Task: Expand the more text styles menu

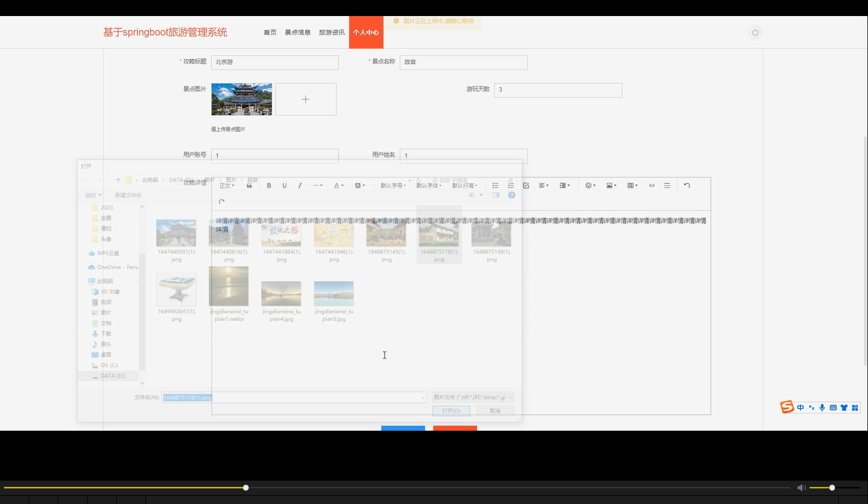Action: click(x=318, y=186)
